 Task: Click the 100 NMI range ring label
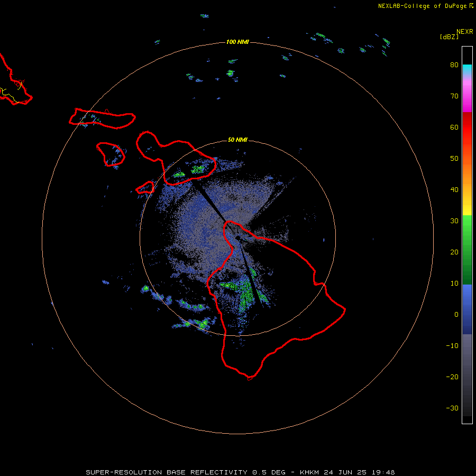(237, 42)
